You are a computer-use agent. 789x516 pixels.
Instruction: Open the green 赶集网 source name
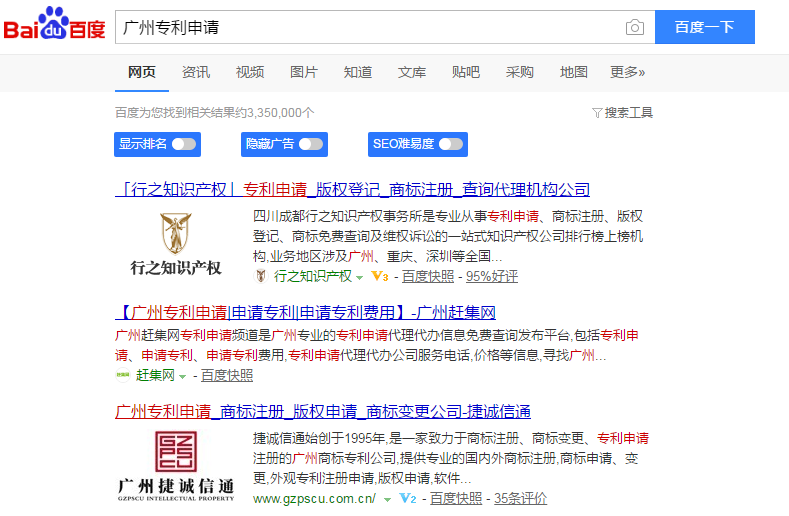tap(155, 376)
